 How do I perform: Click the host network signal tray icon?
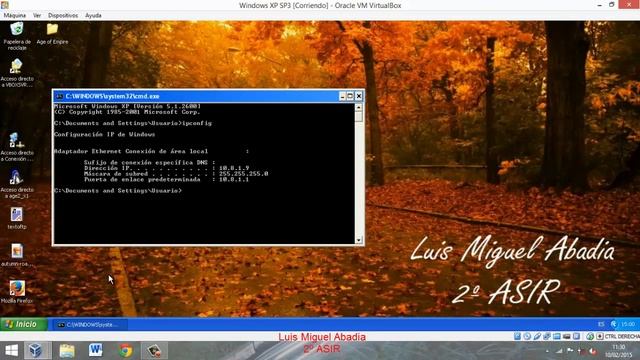click(x=559, y=351)
